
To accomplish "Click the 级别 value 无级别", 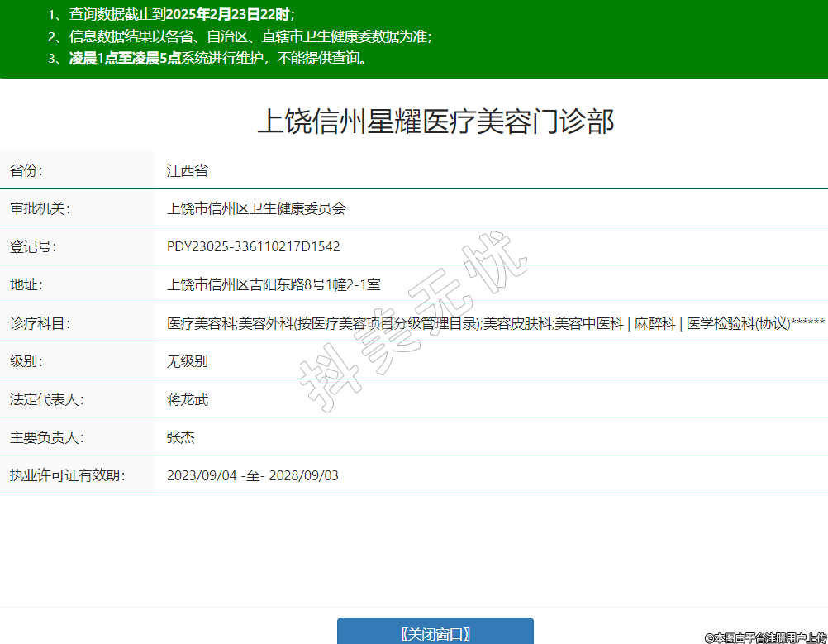I will coord(188,361).
